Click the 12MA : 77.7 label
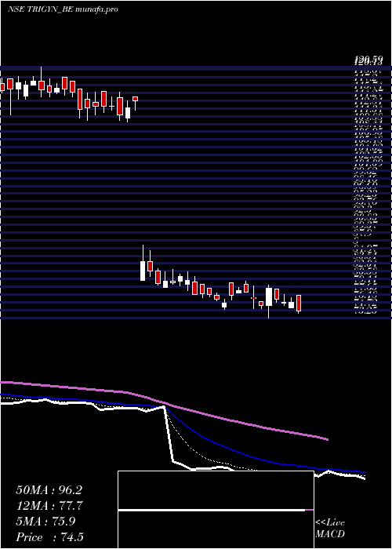 49,506
